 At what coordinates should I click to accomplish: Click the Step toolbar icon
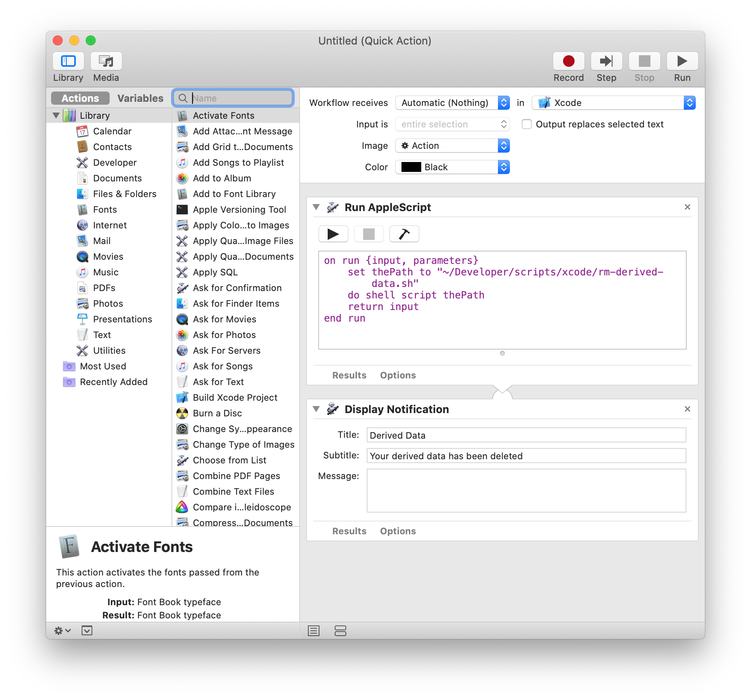[606, 61]
